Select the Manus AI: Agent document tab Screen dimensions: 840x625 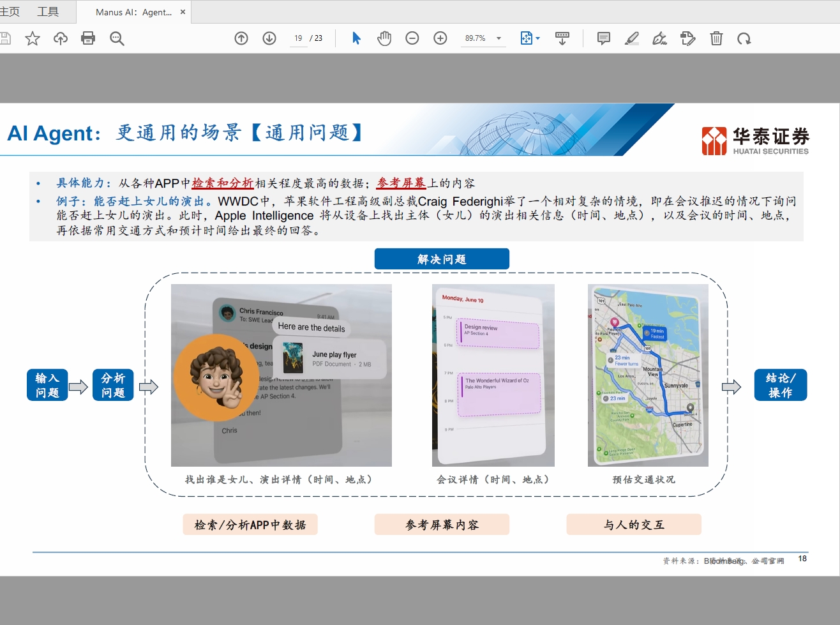pyautogui.click(x=133, y=12)
